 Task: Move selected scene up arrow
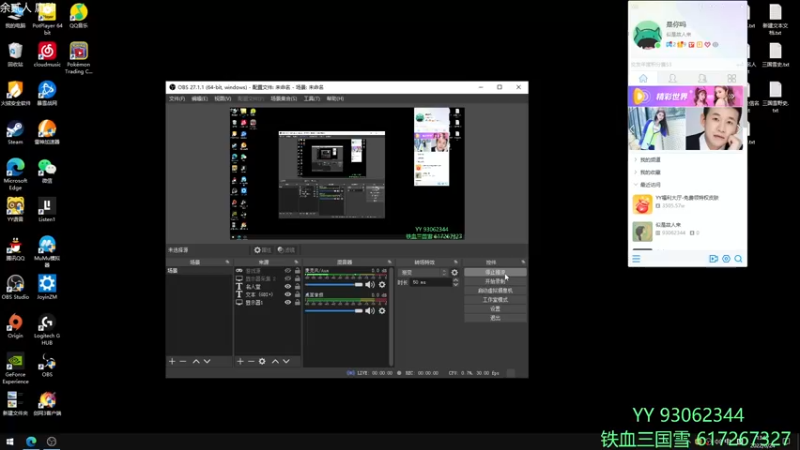(x=196, y=361)
